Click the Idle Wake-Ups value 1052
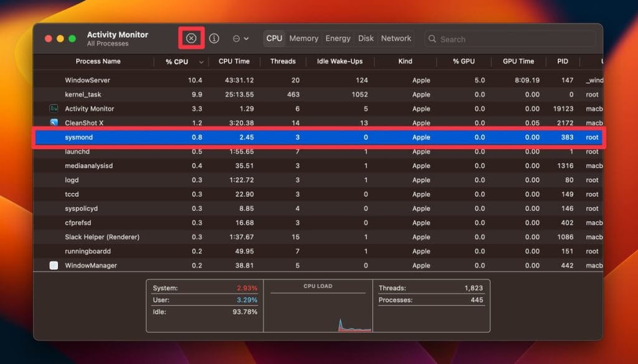Image resolution: width=638 pixels, height=364 pixels. tap(359, 94)
